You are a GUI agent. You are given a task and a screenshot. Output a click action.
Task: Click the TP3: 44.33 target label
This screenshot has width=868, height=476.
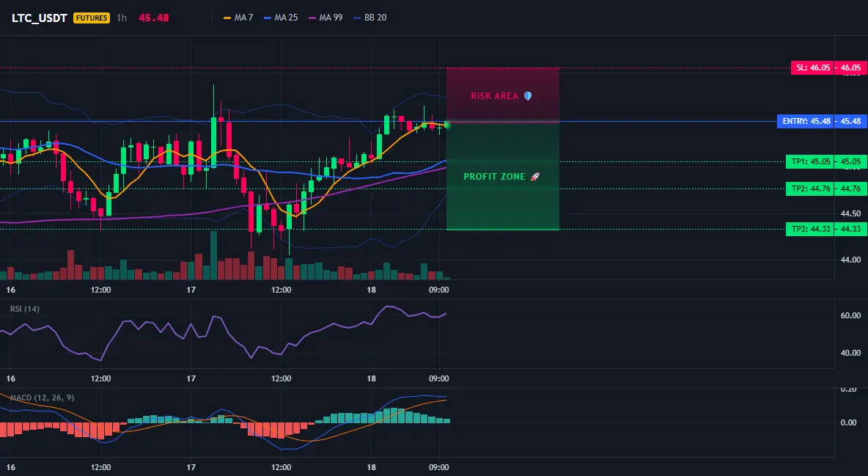coord(810,229)
